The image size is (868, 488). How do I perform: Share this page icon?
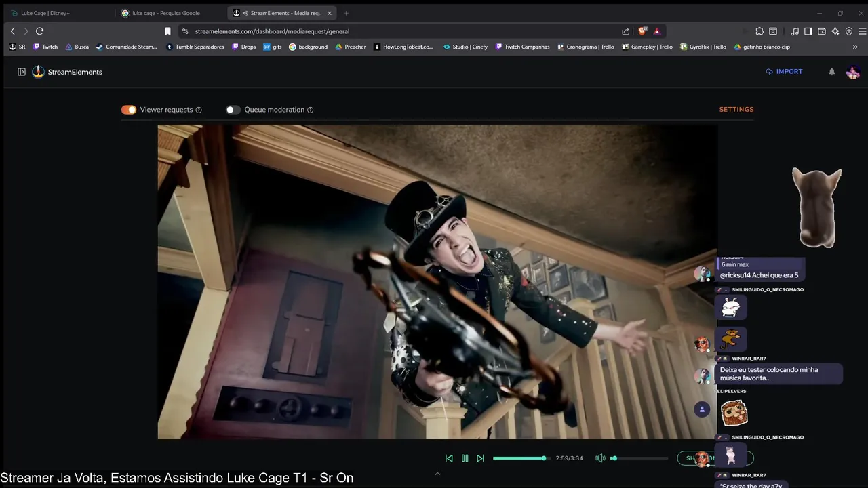tap(625, 31)
